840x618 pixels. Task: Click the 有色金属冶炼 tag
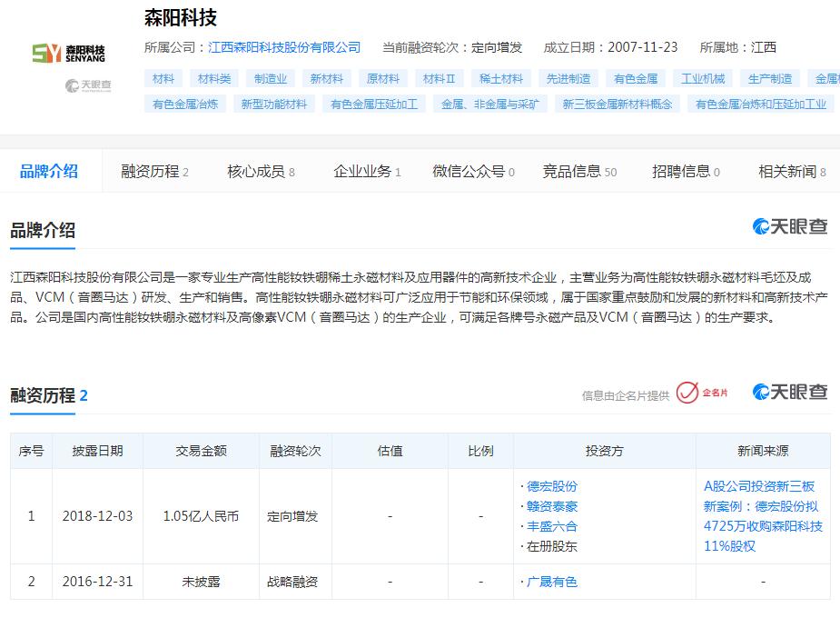[x=185, y=104]
